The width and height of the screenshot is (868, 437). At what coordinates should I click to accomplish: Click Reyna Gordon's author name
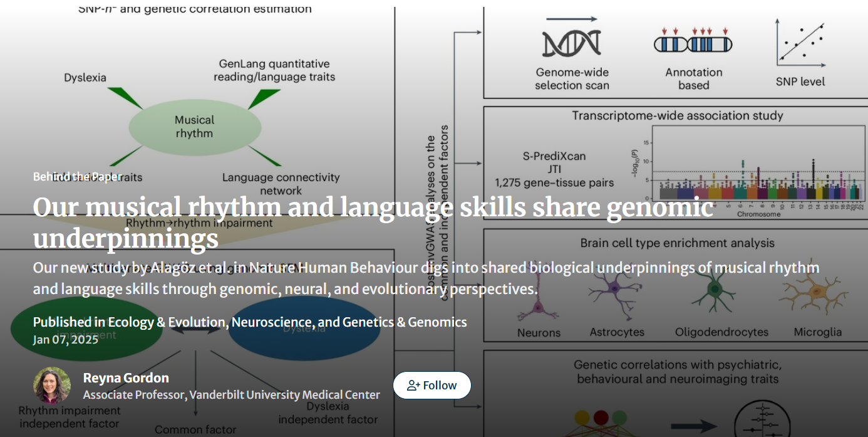tap(125, 378)
